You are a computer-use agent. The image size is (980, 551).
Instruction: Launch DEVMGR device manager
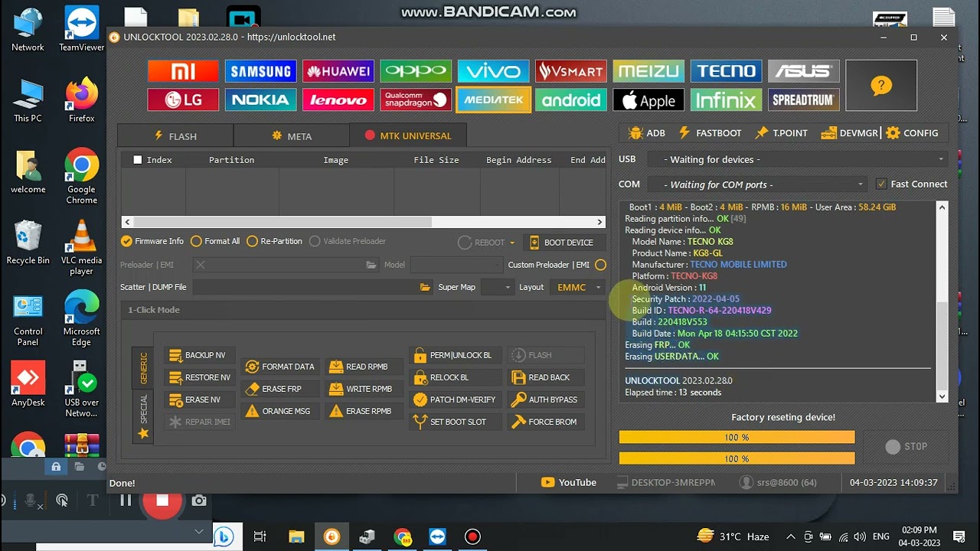tap(850, 132)
